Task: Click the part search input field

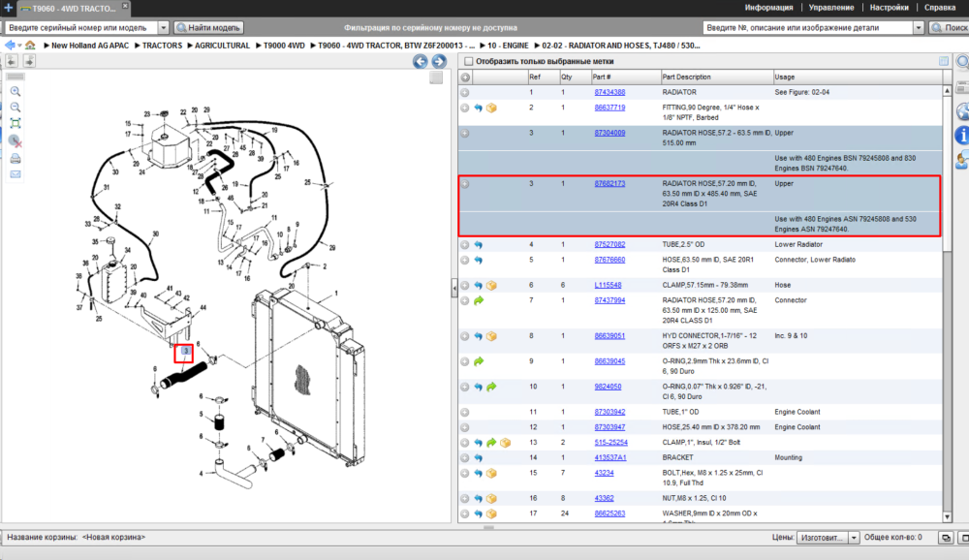Action: 808,28
